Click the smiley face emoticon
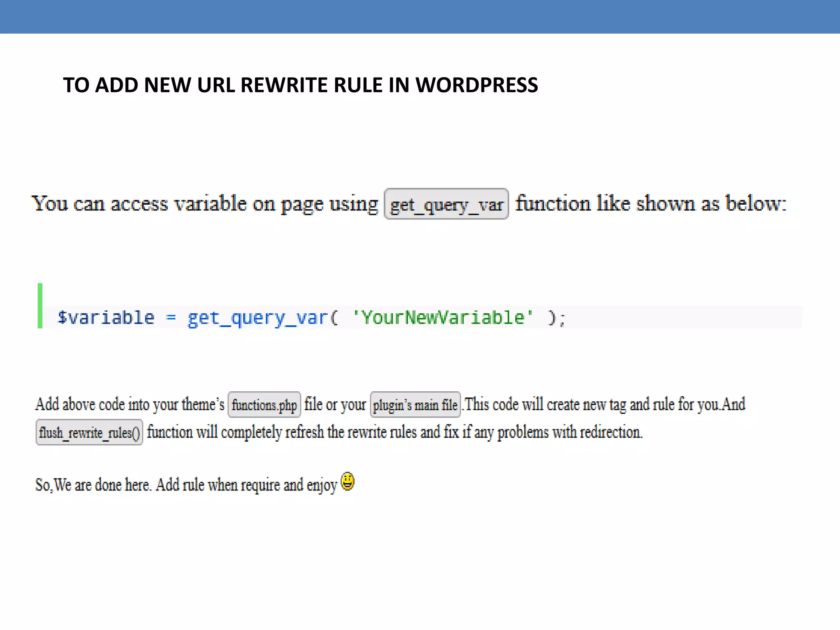 click(x=347, y=481)
